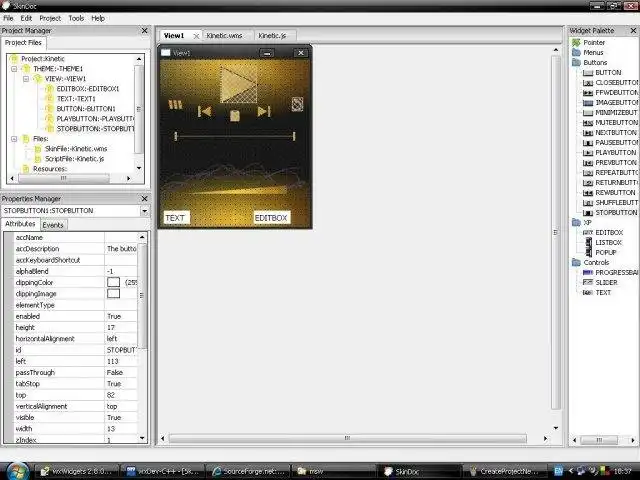Pick the CLOSEBUTTON widget
The height and width of the screenshot is (480, 640).
610,82
